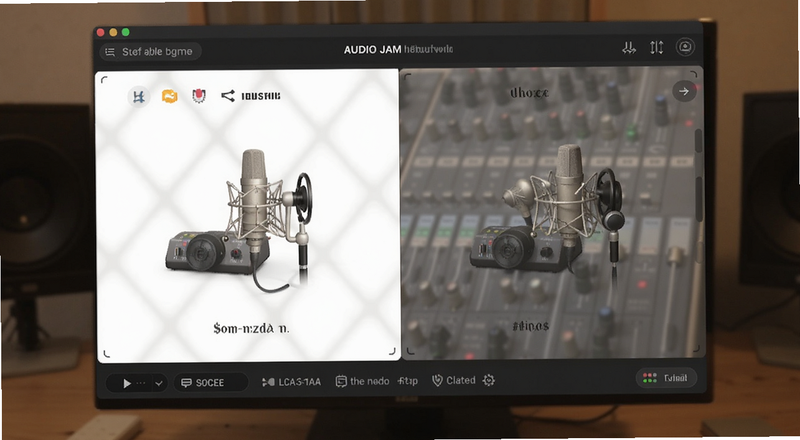
Task: Click the play button in bottom bar
Action: (x=127, y=383)
